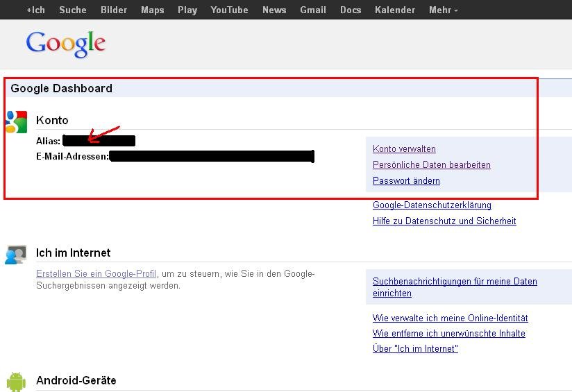Open the Konto verwalten link
572x392 pixels.
tap(404, 148)
